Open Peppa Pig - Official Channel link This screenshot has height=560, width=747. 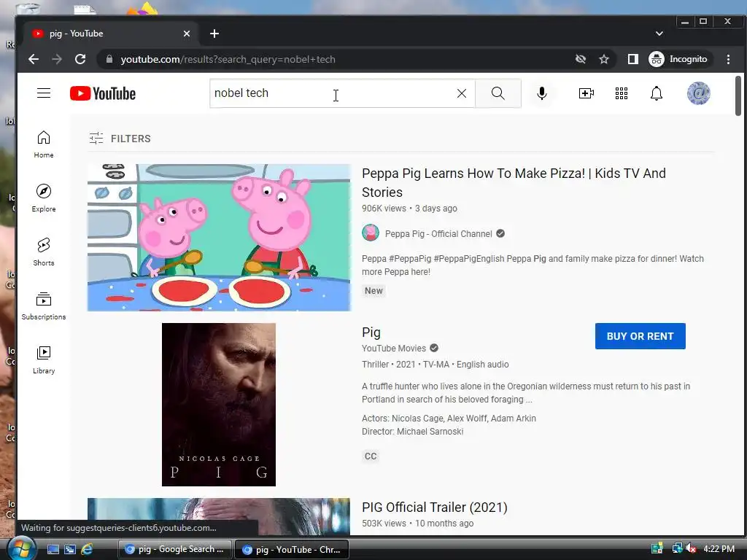pos(438,234)
